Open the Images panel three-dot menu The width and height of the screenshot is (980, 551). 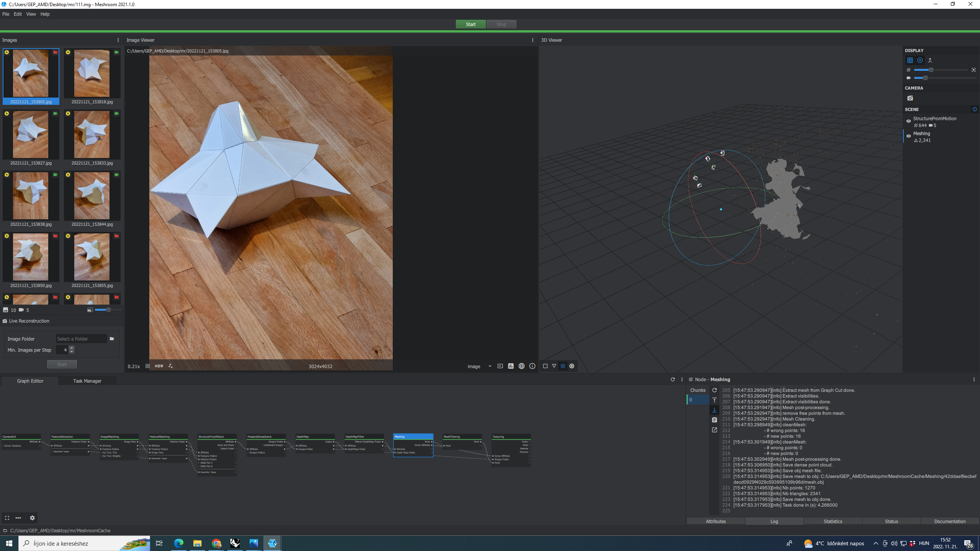tap(118, 40)
